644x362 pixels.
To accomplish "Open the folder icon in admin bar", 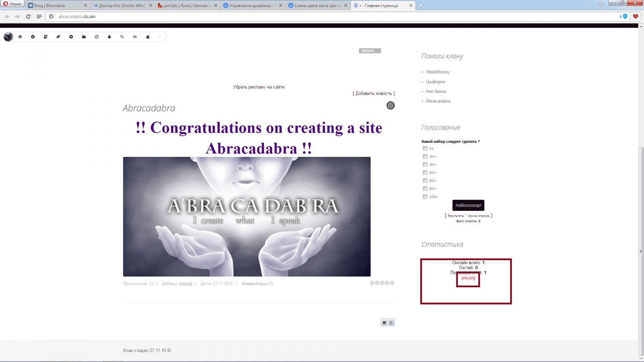I will point(84,37).
